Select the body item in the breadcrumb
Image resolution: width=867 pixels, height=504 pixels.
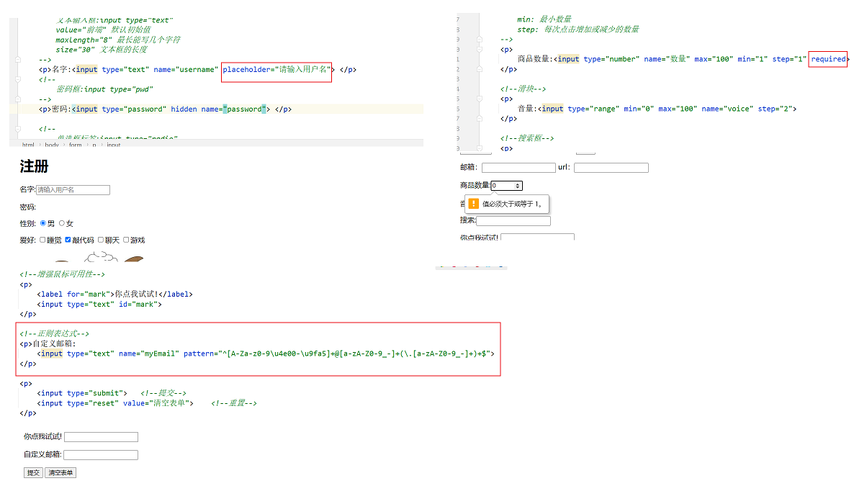point(52,145)
